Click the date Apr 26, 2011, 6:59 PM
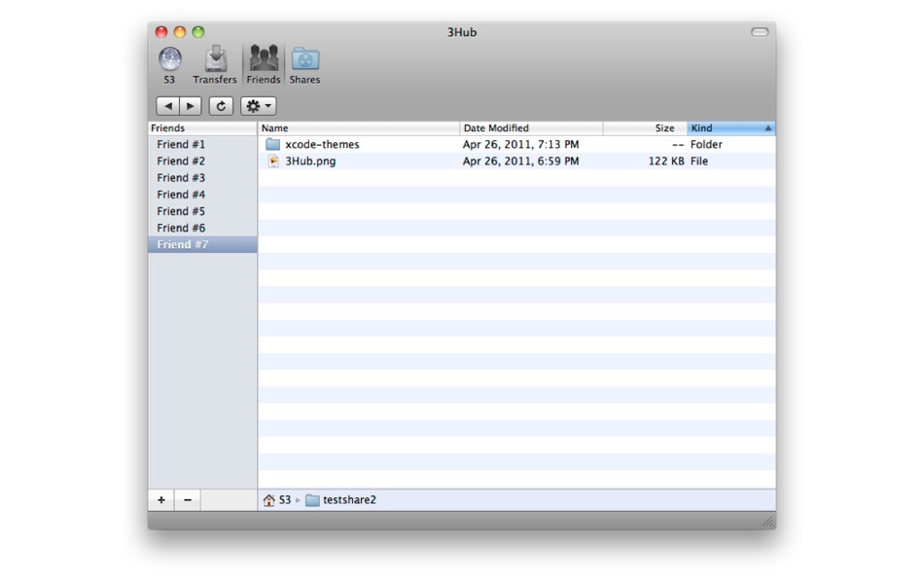Screen dimensions: 924x578 [x=520, y=161]
